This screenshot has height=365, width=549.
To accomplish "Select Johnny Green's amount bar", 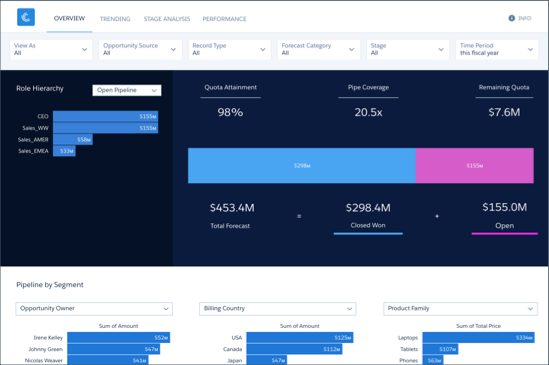I will coord(114,349).
